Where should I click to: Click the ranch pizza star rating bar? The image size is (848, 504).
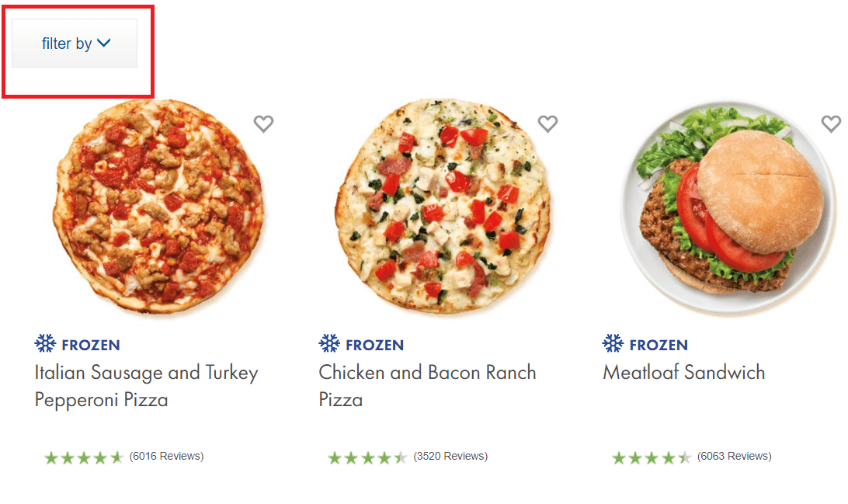368,456
